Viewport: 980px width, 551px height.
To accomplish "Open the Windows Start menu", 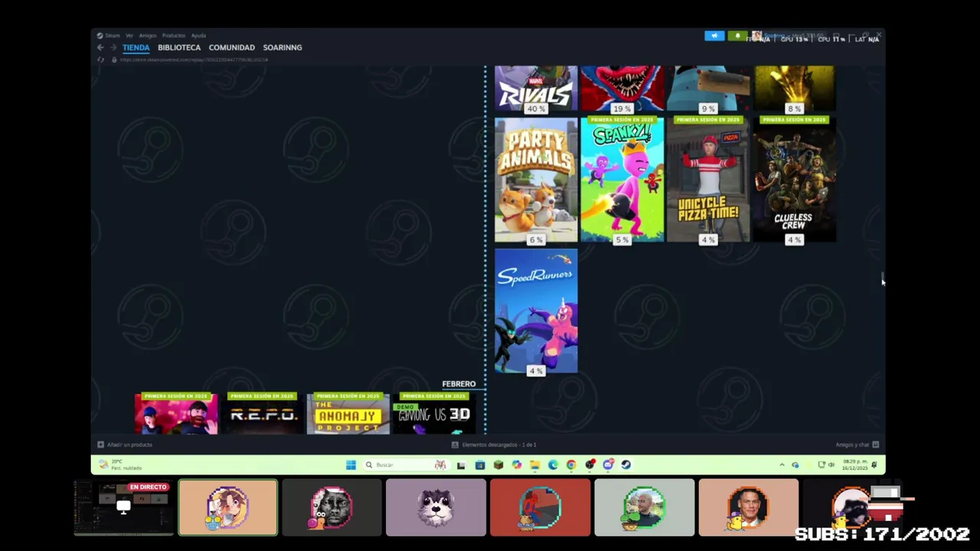I will (x=351, y=465).
